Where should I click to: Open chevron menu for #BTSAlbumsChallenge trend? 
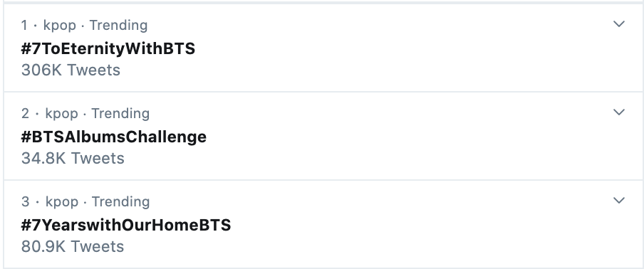pyautogui.click(x=619, y=112)
